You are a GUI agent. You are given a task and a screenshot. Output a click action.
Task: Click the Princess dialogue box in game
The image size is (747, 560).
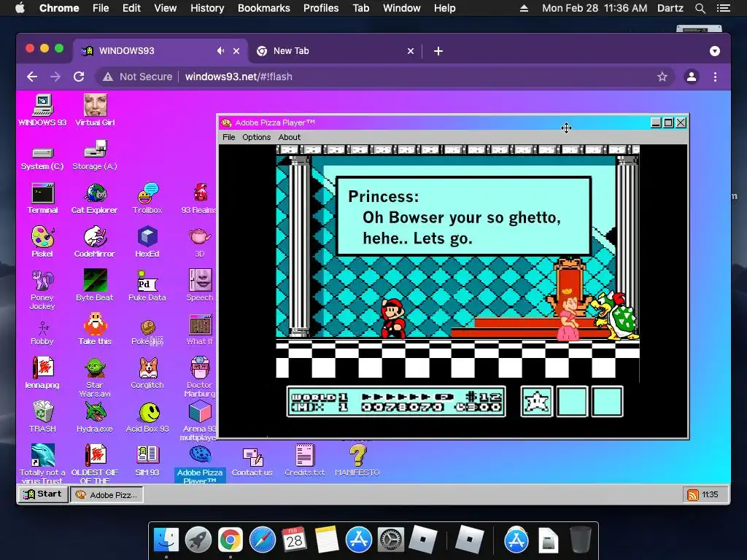(464, 217)
